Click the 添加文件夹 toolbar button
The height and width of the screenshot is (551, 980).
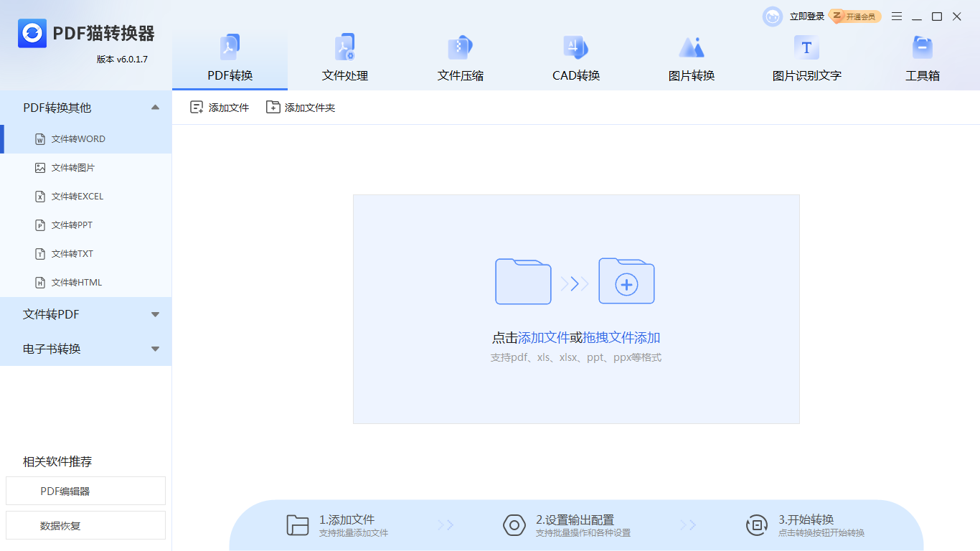[x=301, y=108]
